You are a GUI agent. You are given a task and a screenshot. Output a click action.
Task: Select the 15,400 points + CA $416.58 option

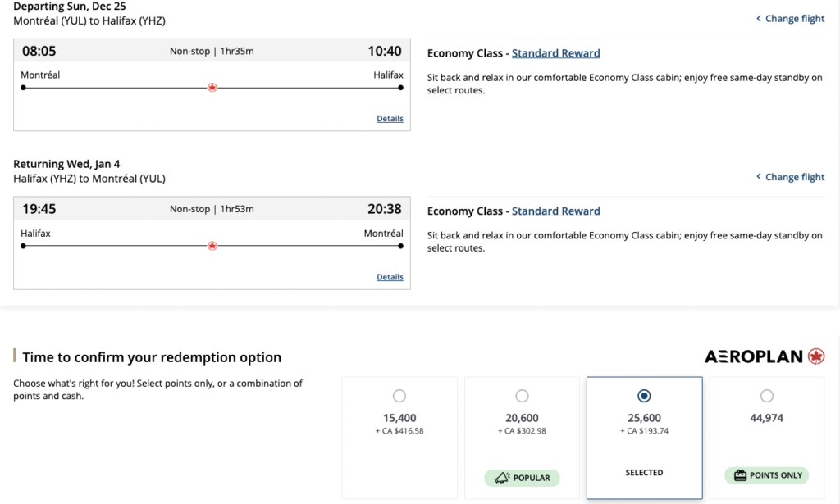tap(399, 397)
